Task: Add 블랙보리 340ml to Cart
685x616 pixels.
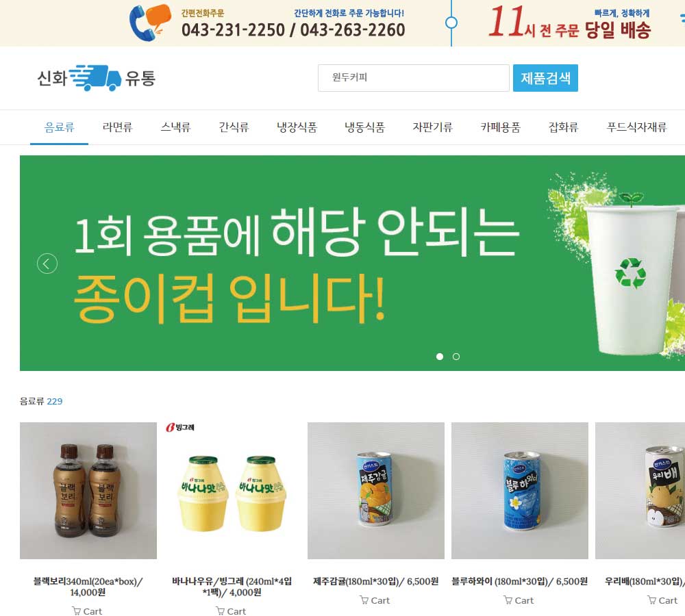Action: click(x=87, y=611)
